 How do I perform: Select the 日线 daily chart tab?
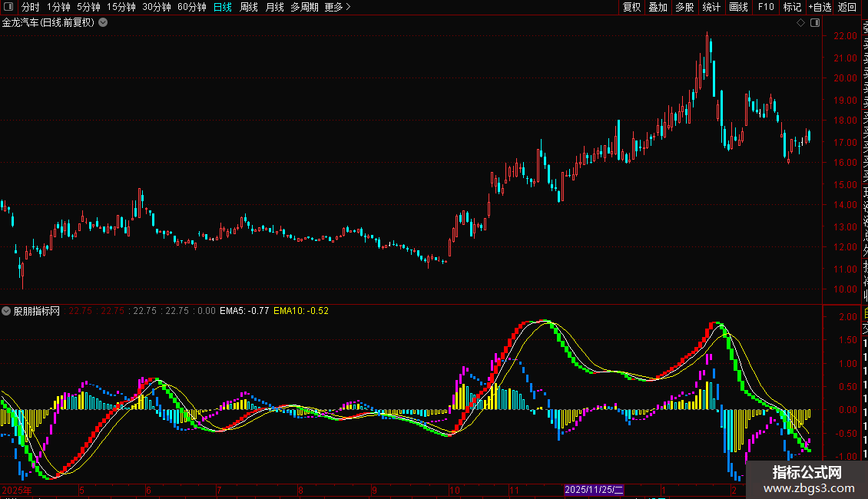click(223, 7)
